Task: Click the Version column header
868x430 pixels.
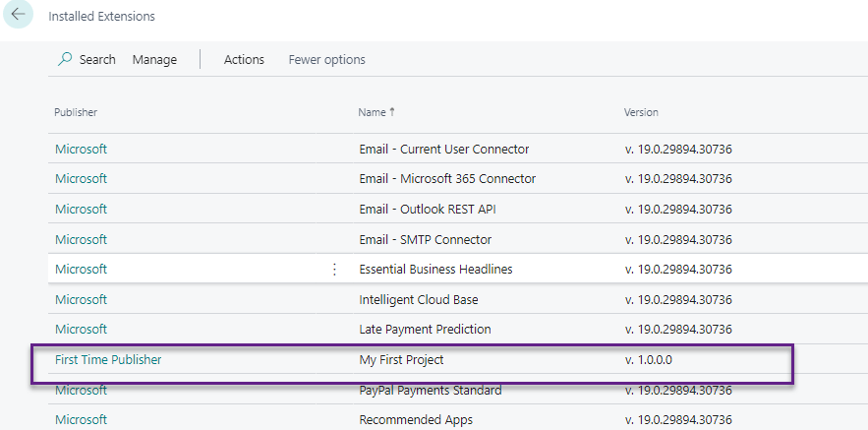Action: click(x=641, y=112)
